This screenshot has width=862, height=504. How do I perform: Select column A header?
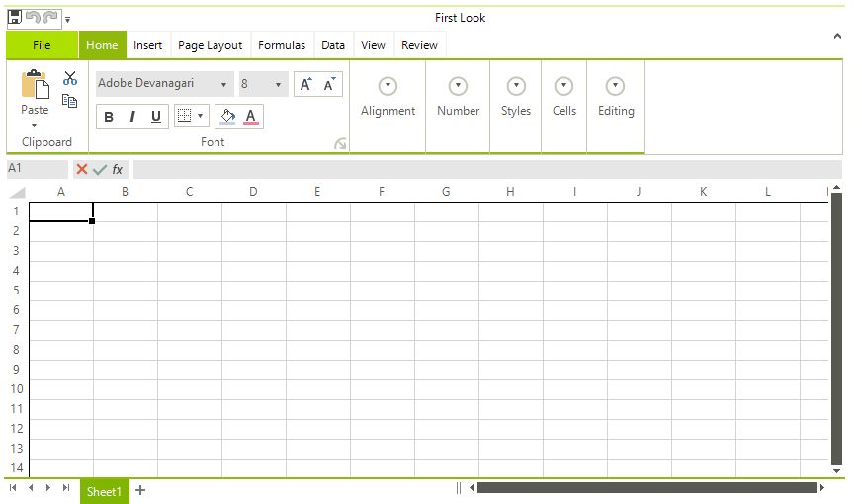(x=61, y=192)
